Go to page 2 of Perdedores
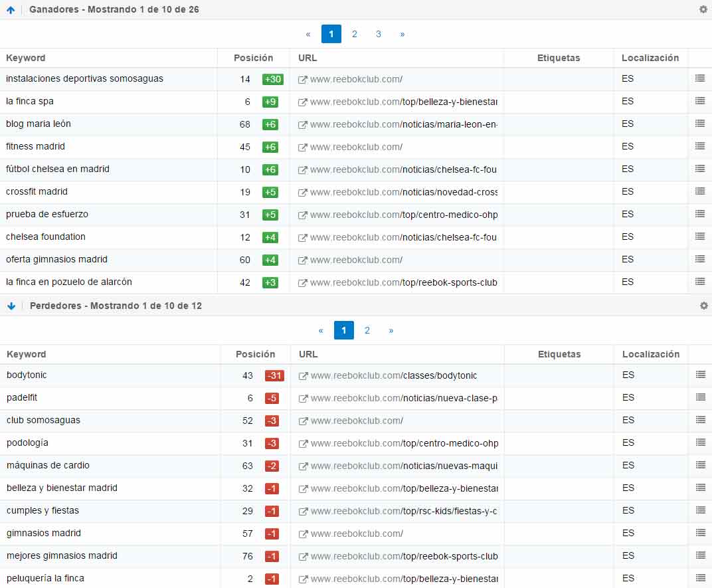 (367, 330)
